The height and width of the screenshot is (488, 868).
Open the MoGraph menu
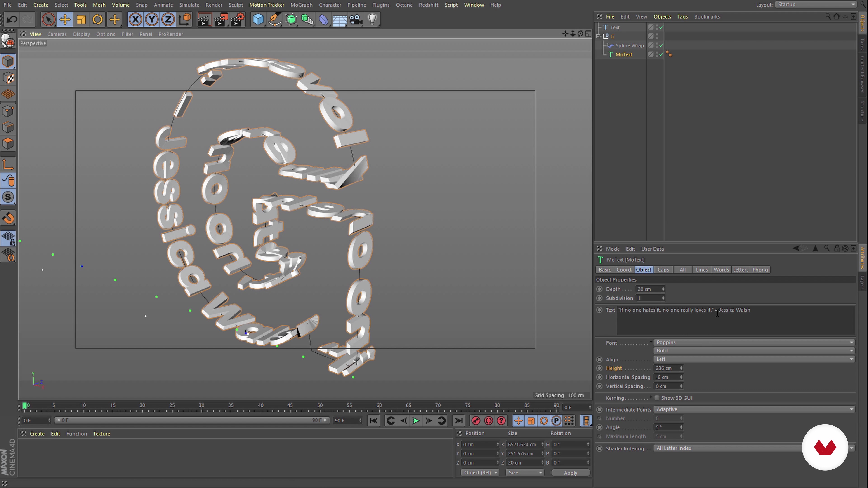[301, 5]
